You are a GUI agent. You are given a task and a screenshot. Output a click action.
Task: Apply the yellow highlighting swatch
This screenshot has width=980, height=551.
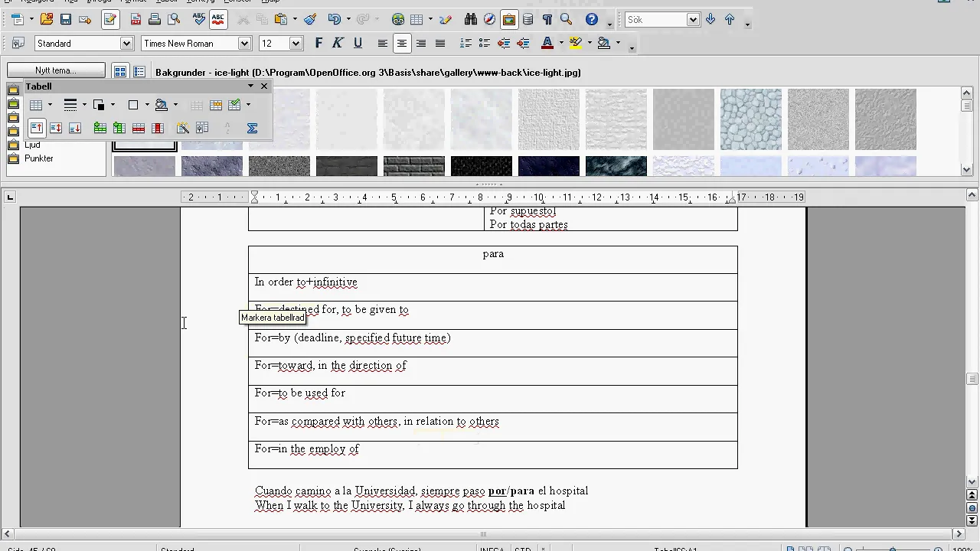click(576, 44)
